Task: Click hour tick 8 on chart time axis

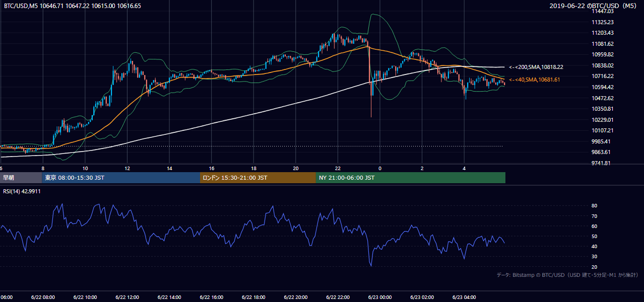Action: coord(43,168)
